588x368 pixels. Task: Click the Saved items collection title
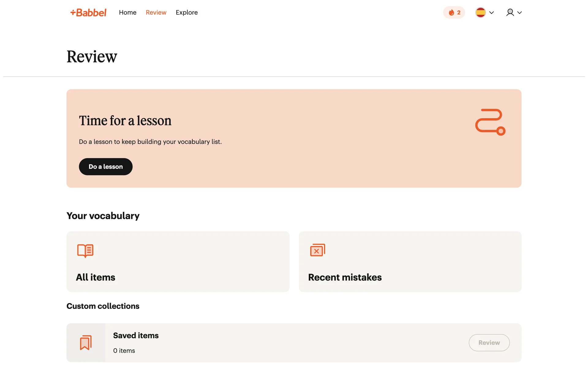coord(136,335)
